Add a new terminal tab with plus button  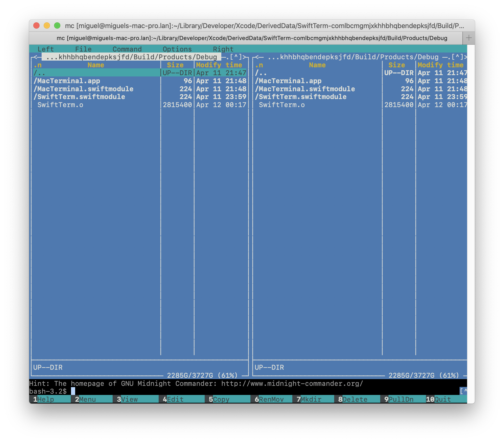point(469,38)
